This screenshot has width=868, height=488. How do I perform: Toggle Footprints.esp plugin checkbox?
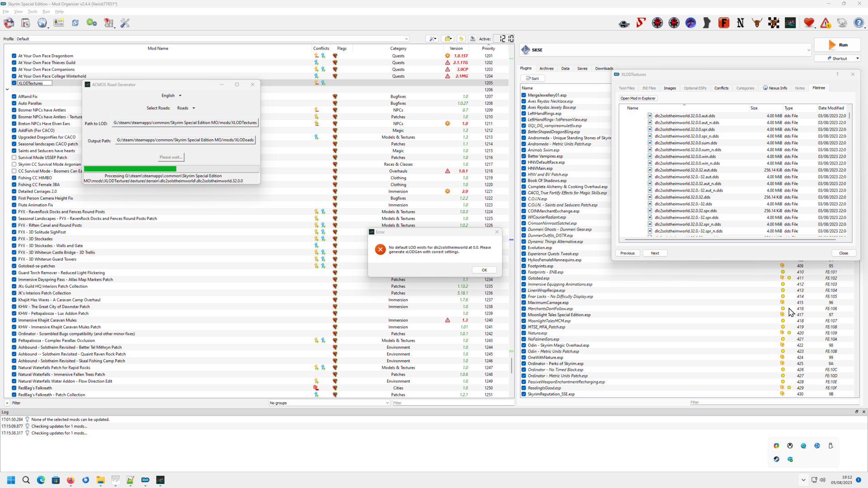point(524,266)
